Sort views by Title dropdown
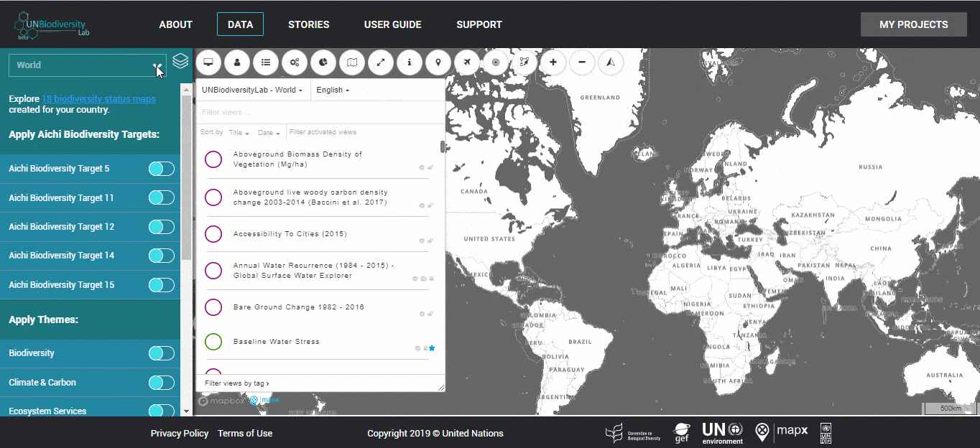Image resolution: width=980 pixels, height=448 pixels. tap(239, 133)
